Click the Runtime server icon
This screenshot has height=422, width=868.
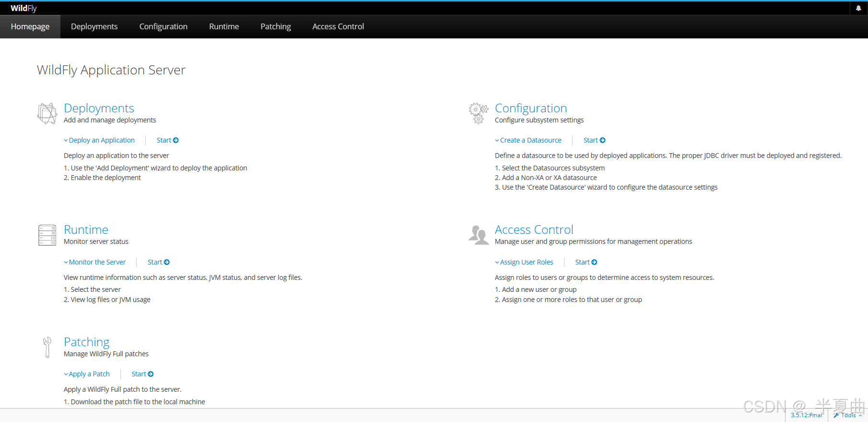[47, 235]
